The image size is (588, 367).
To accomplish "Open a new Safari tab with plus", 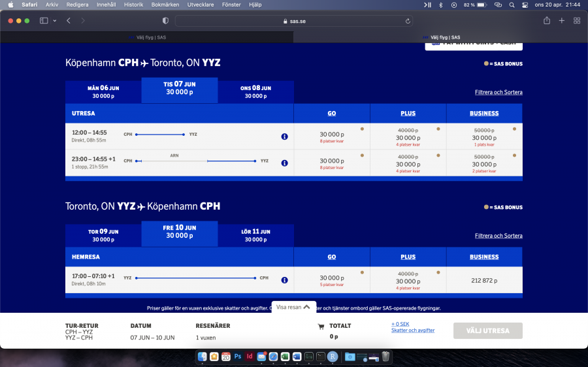I will (561, 21).
